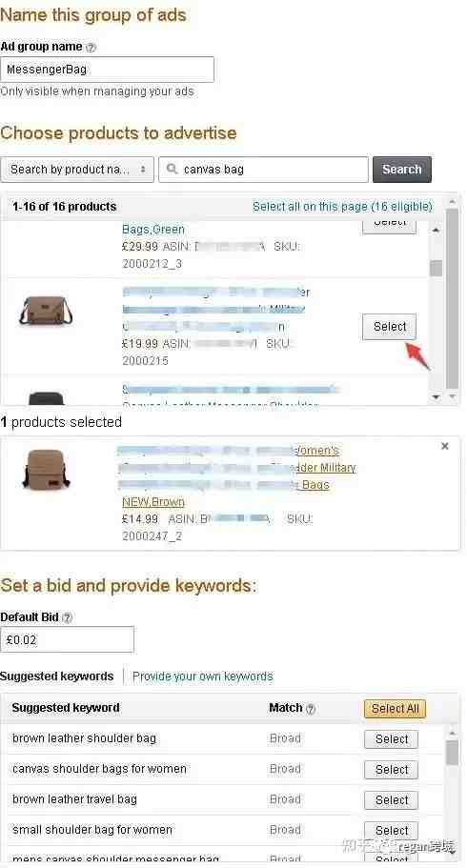The height and width of the screenshot is (868, 467).
Task: Select keyword 'brown leather shoulder bag'
Action: pyautogui.click(x=391, y=739)
